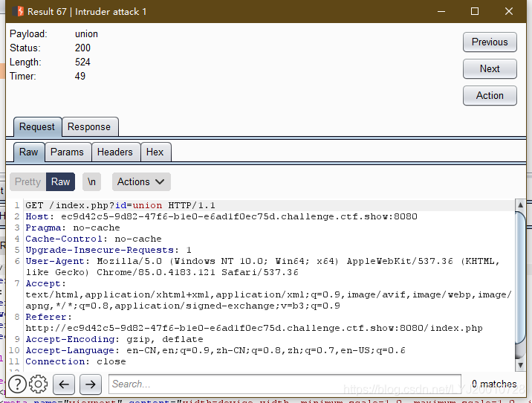Toggle the Pretty view mode
Screen dimensions: 532x403
pos(27,181)
